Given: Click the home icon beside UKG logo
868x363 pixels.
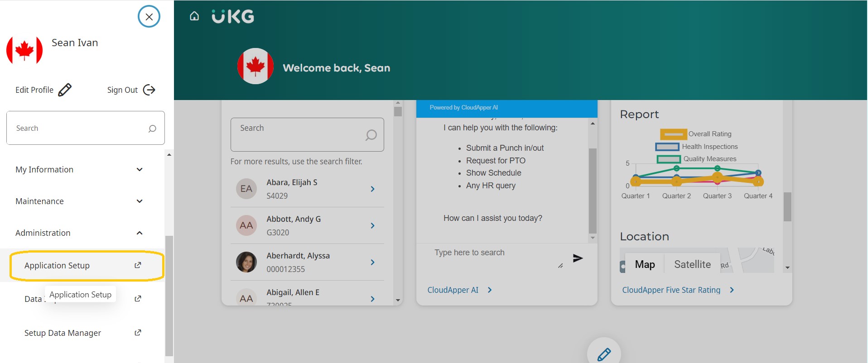Looking at the screenshot, I should pos(194,16).
